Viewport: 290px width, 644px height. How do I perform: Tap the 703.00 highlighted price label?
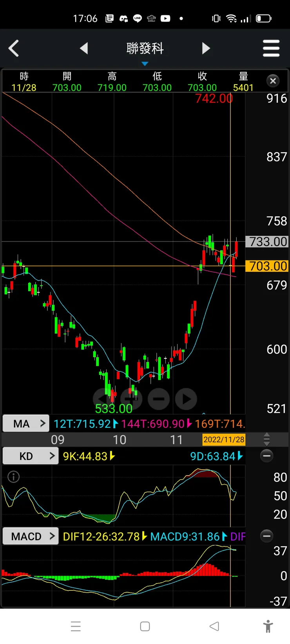pyautogui.click(x=267, y=266)
